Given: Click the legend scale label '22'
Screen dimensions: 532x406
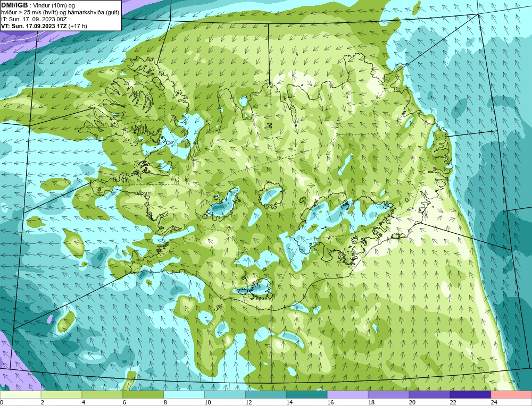Looking at the screenshot, I should (453, 402).
